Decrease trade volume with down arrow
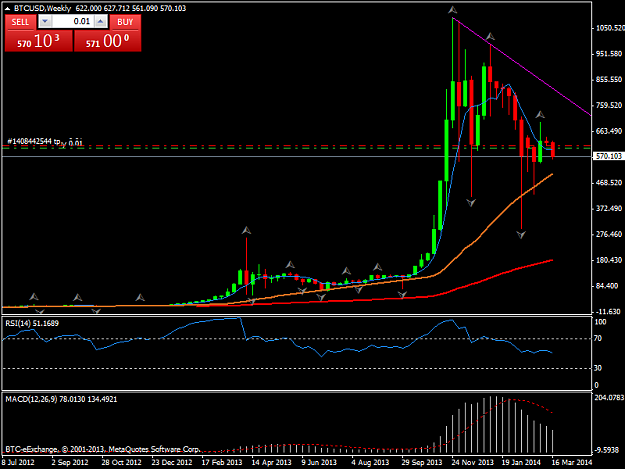Image resolution: width=625 pixels, height=469 pixels. (45, 22)
